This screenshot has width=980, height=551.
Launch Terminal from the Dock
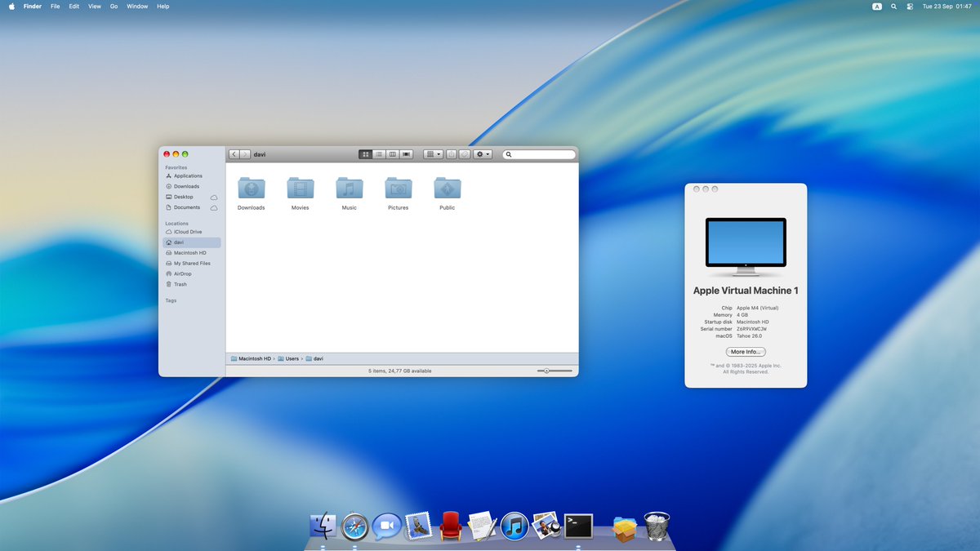578,526
